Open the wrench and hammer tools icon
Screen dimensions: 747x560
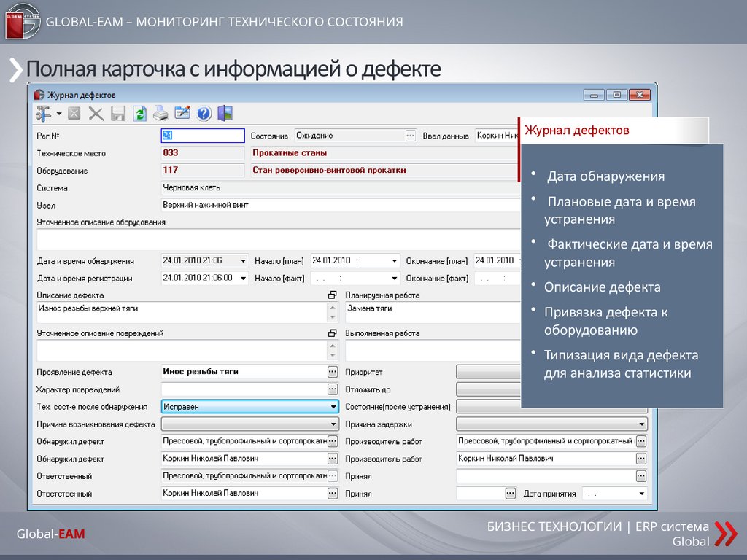pos(43,113)
